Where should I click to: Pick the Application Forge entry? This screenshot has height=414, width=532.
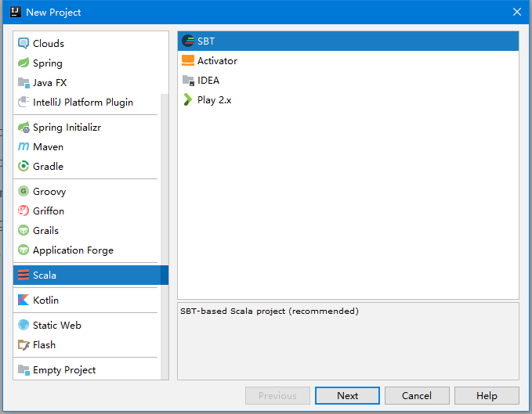coord(73,250)
